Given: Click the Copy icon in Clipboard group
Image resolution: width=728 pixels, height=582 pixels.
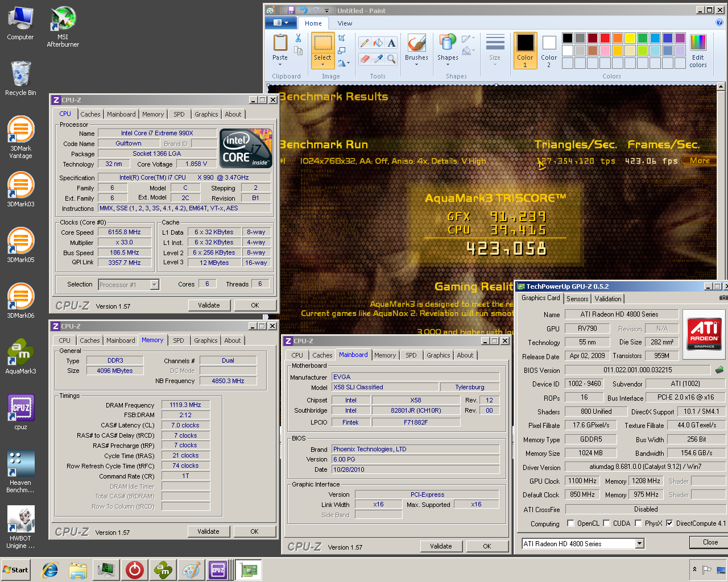Looking at the screenshot, I should tap(298, 51).
